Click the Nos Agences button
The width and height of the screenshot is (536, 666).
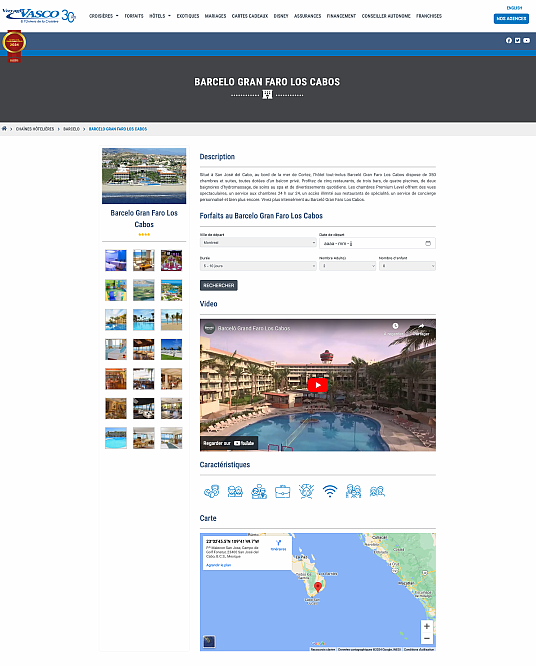pyautogui.click(x=511, y=19)
